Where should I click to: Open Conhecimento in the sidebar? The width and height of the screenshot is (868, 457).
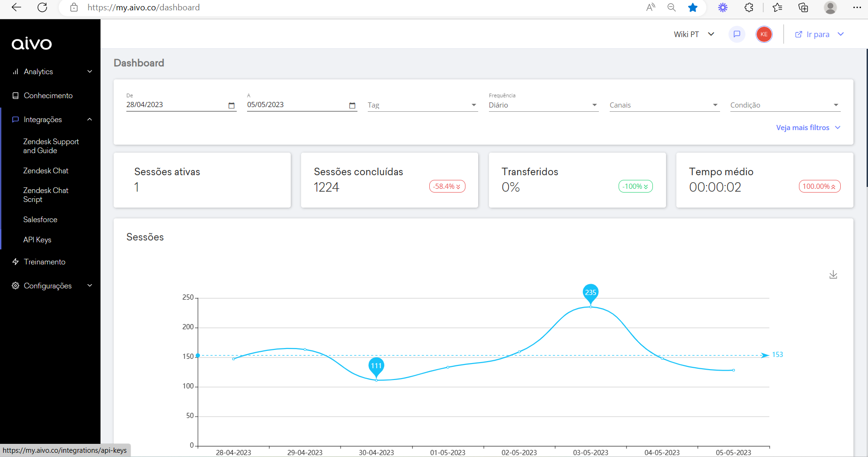48,96
